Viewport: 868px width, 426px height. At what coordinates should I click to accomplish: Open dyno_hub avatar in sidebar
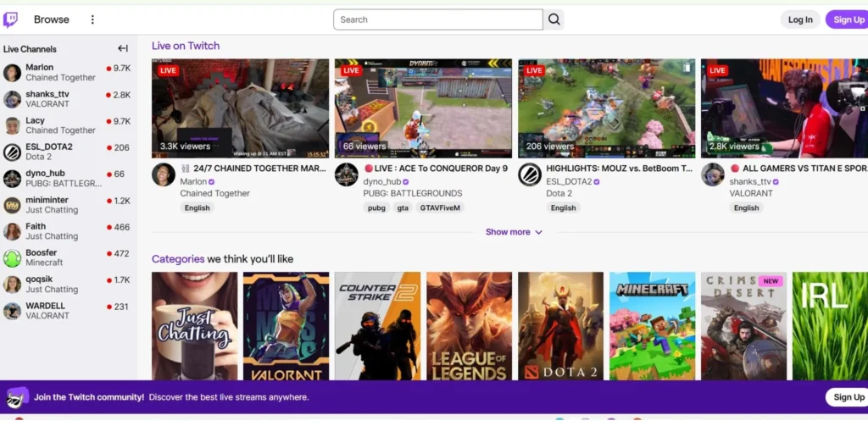point(12,179)
